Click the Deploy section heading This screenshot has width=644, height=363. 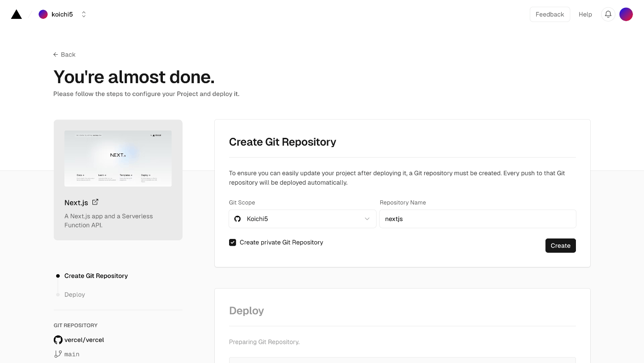click(x=247, y=311)
